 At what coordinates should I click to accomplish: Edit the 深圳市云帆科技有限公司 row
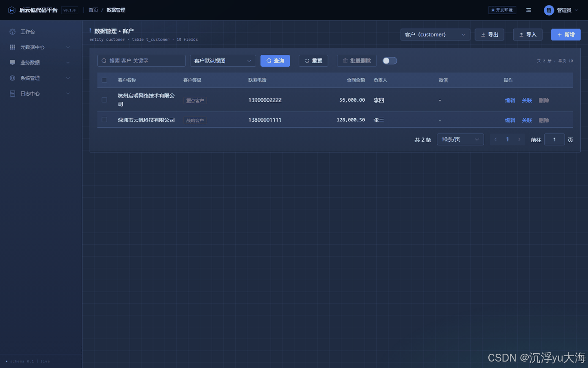(510, 120)
